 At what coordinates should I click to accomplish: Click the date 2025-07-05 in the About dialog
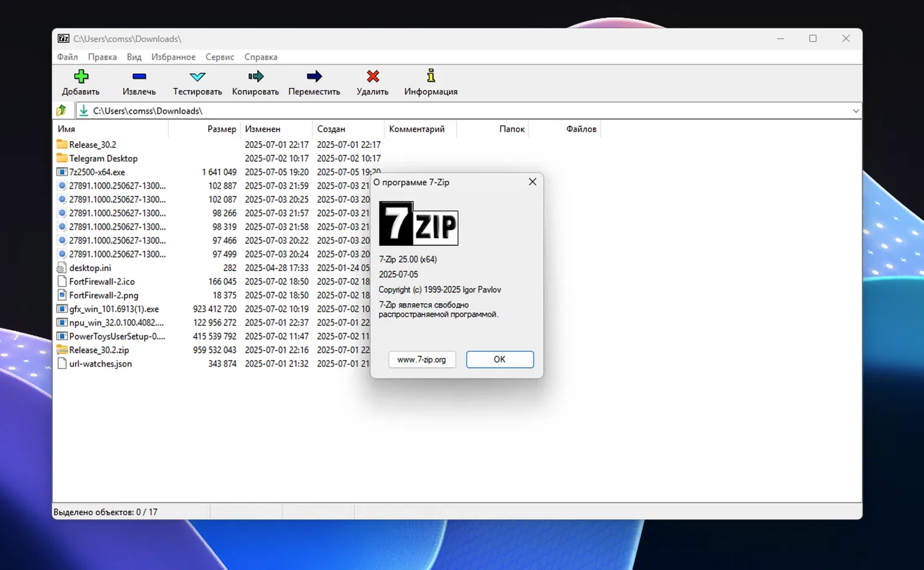click(x=399, y=274)
